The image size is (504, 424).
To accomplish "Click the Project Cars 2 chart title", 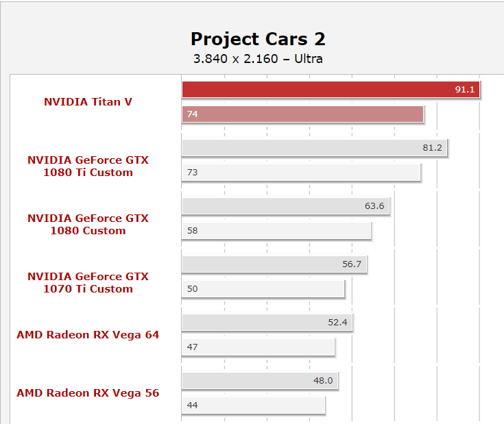I will tap(258, 39).
